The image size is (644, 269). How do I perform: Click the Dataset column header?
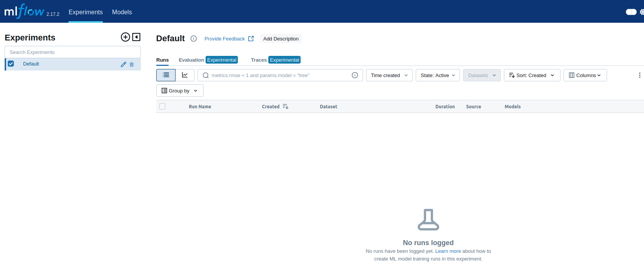pyautogui.click(x=328, y=106)
